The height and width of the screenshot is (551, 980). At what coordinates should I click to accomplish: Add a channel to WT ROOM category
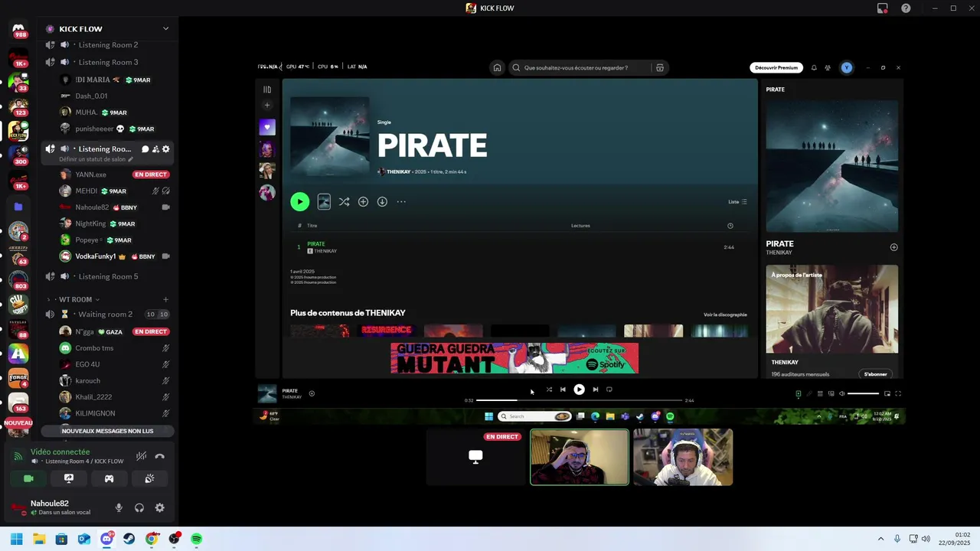pos(165,299)
